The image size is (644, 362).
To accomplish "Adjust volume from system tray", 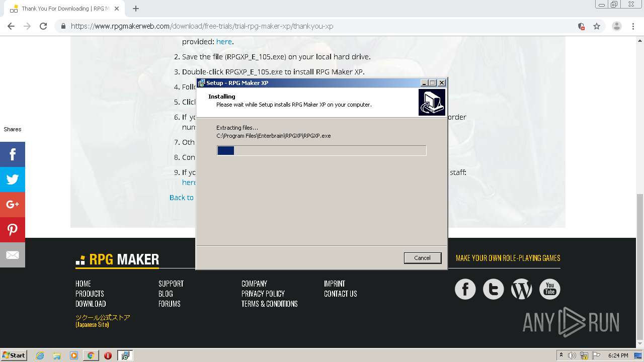I will click(572, 355).
